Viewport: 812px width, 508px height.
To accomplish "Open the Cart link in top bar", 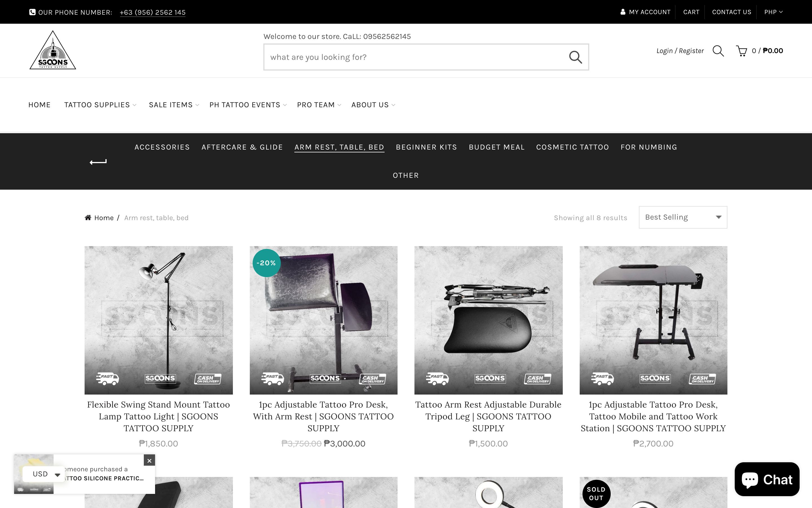I will click(x=691, y=12).
